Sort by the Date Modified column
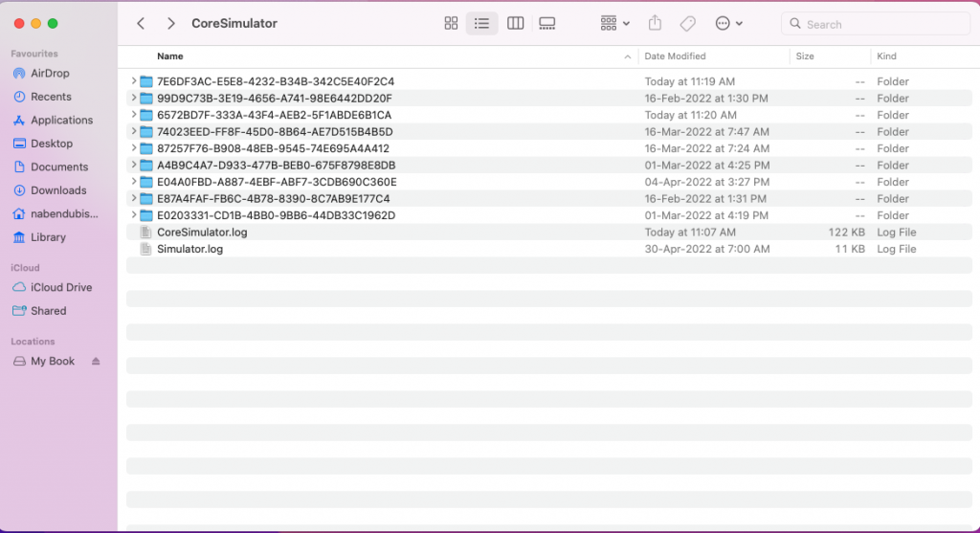Viewport: 980px width, 533px height. click(675, 56)
